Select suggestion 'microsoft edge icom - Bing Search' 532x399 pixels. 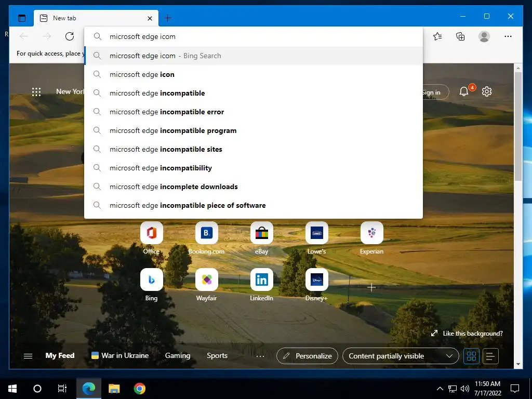point(254,56)
